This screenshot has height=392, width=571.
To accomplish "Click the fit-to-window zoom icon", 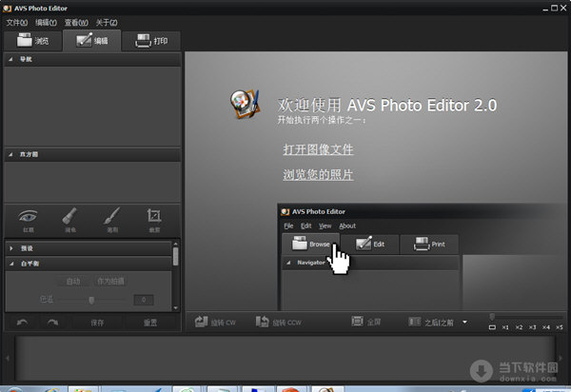I will (492, 327).
